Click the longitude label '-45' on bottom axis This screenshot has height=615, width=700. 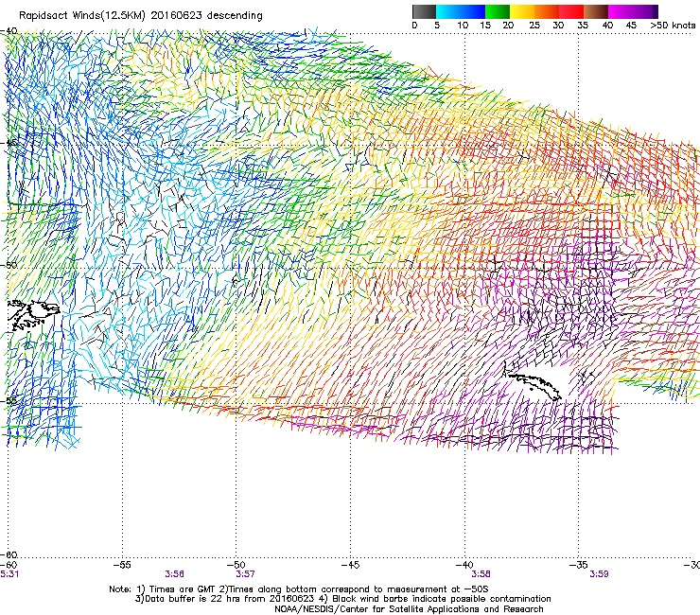coord(350,565)
